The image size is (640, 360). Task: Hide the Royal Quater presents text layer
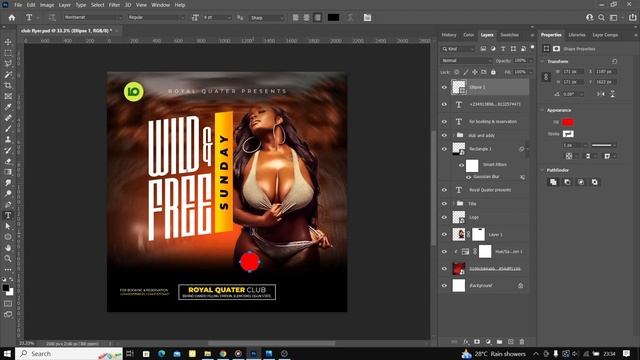[444, 190]
